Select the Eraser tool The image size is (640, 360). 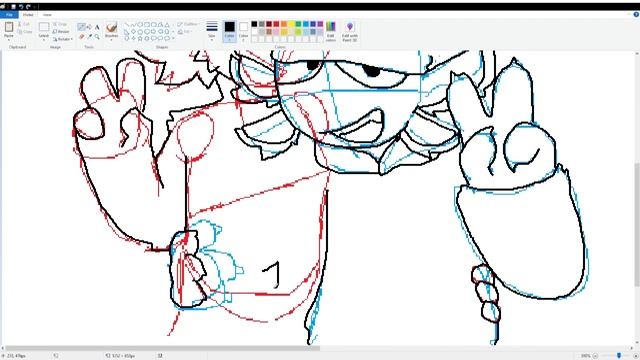pos(82,37)
